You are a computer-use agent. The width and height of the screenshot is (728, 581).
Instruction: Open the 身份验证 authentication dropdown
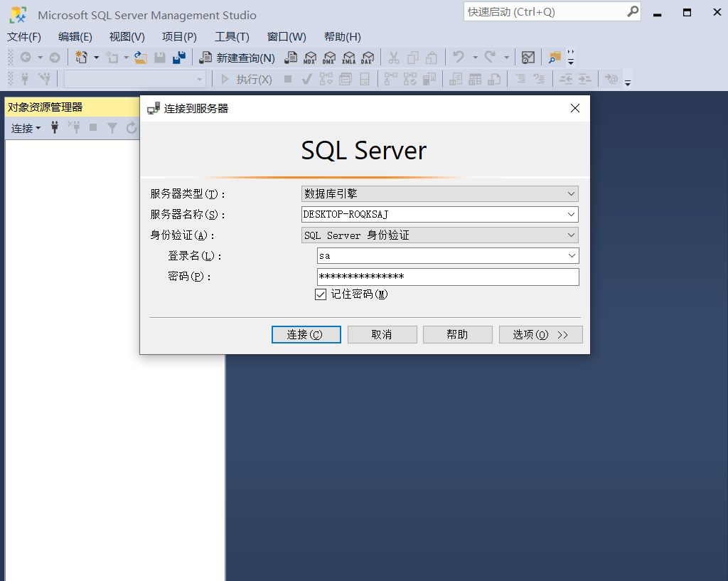(x=571, y=235)
